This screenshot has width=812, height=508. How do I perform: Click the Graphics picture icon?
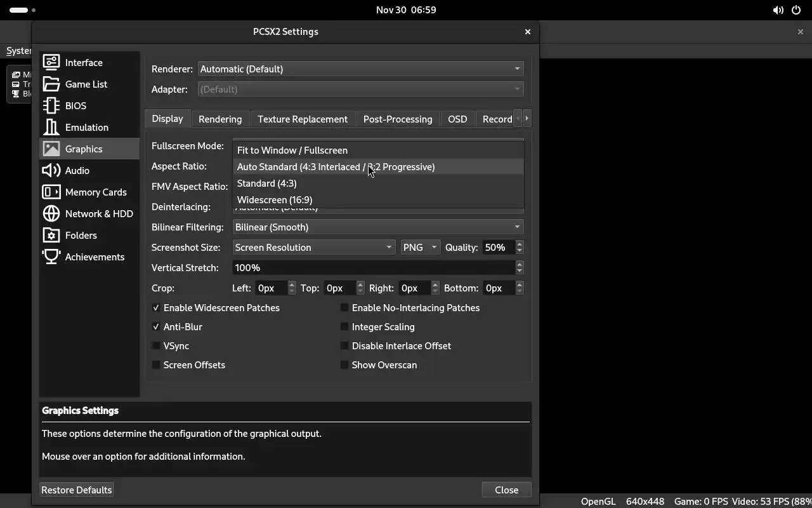[x=51, y=149]
